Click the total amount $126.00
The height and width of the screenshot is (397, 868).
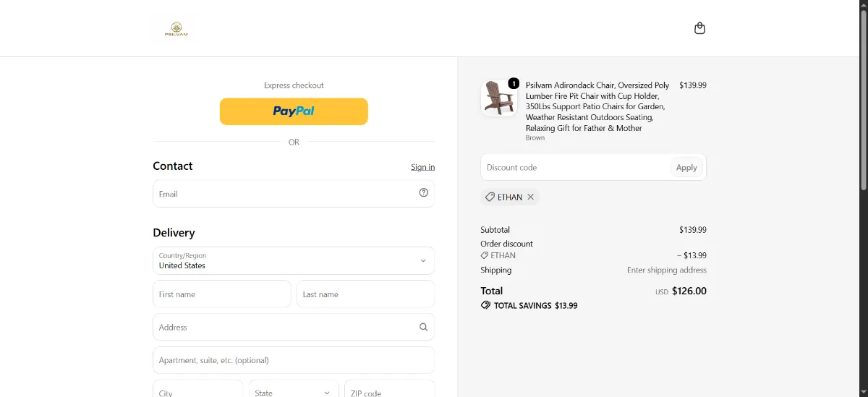click(x=689, y=291)
